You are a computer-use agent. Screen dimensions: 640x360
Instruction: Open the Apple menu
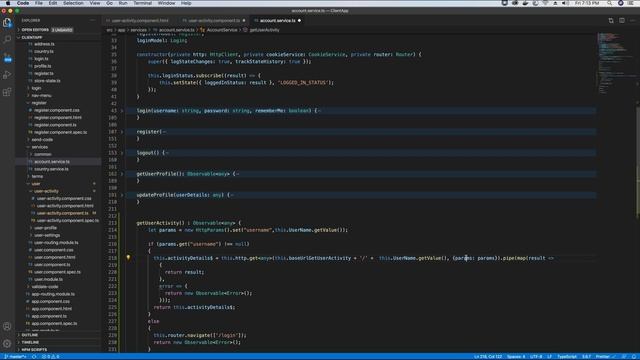(x=8, y=3)
